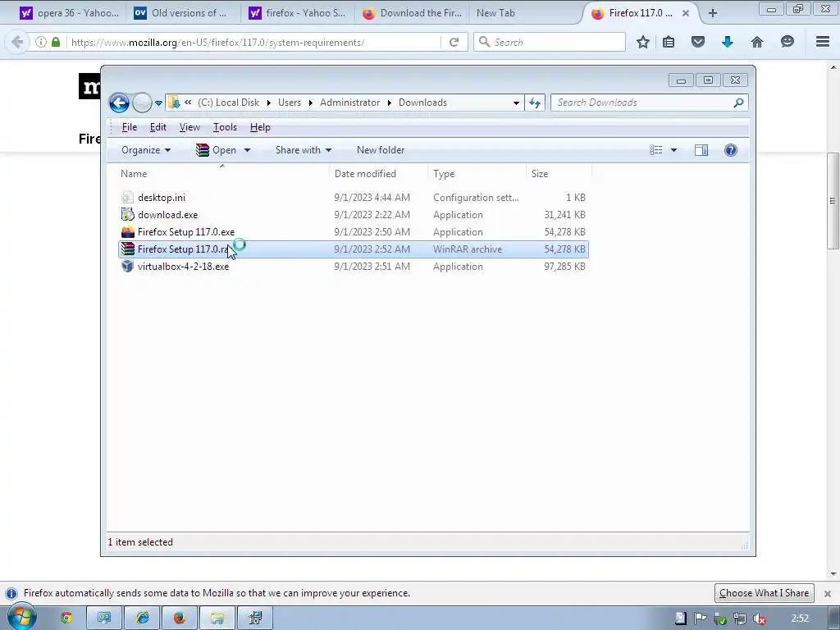Open the View menu in Explorer
The image size is (840, 630).
click(x=189, y=127)
